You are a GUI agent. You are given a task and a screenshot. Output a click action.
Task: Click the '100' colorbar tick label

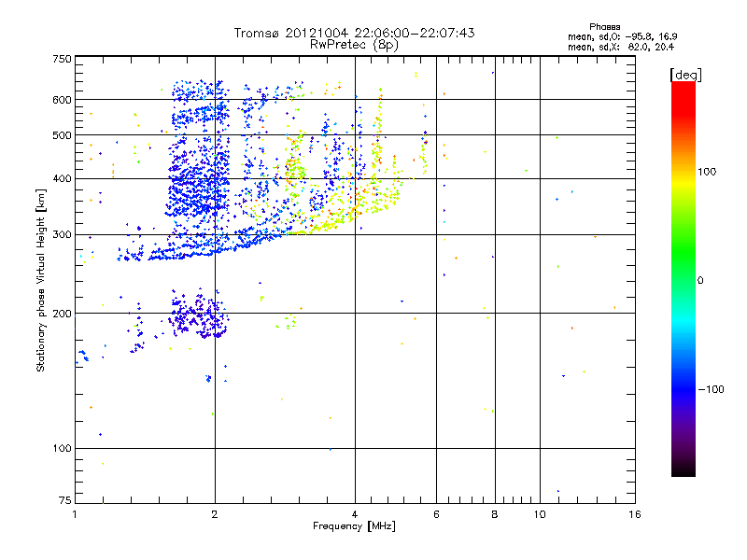click(x=707, y=172)
